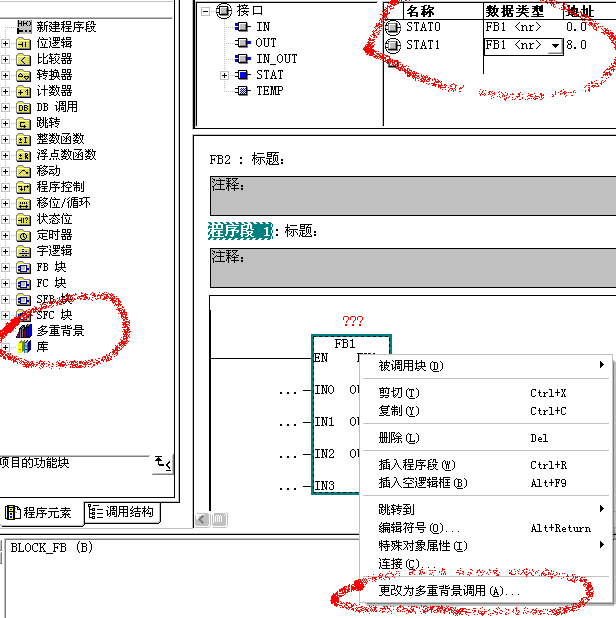The width and height of the screenshot is (616, 618).
Task: Select the FB 块 folder icon
Action: (x=24, y=268)
